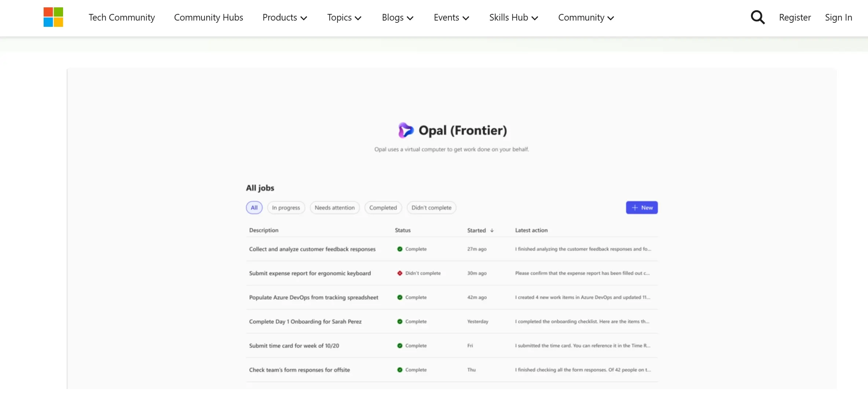Open 'Collect and analyze customer feedback responses' job
This screenshot has height=410, width=868.
tap(312, 249)
